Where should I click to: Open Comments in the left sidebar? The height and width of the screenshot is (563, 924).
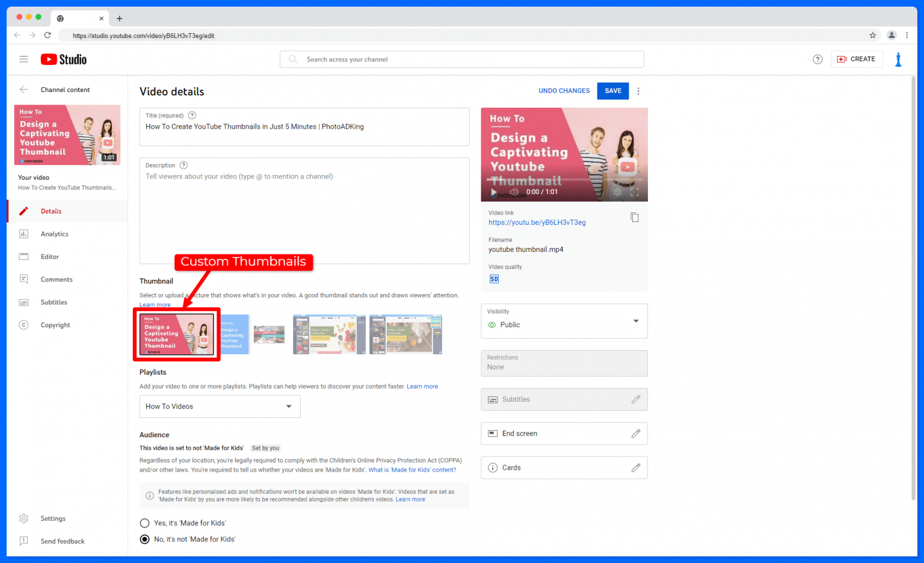coord(57,280)
